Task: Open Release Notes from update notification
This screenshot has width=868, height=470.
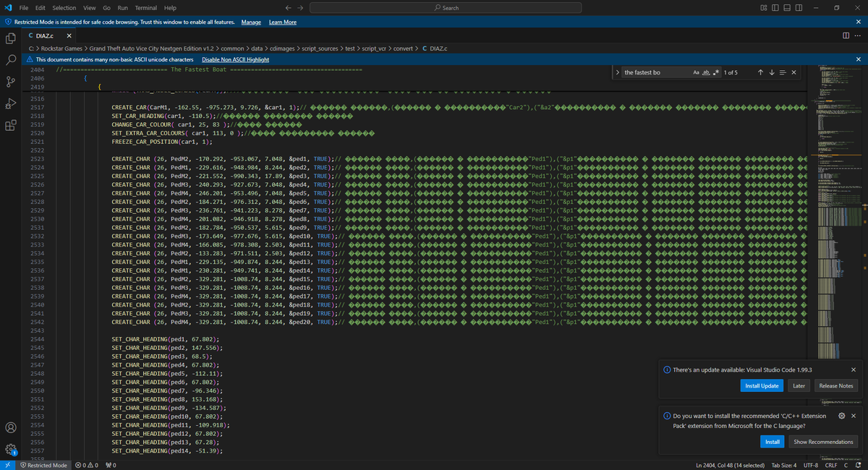Action: (835, 385)
